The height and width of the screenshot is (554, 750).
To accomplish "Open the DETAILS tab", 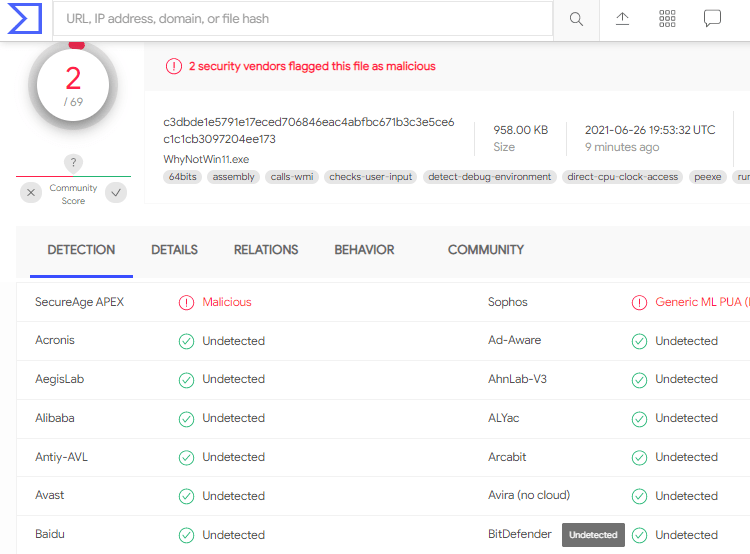I will (174, 250).
